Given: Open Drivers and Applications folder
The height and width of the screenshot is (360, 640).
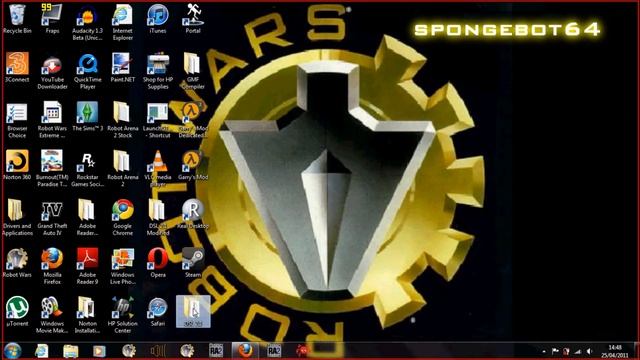Looking at the screenshot, I should [17, 218].
